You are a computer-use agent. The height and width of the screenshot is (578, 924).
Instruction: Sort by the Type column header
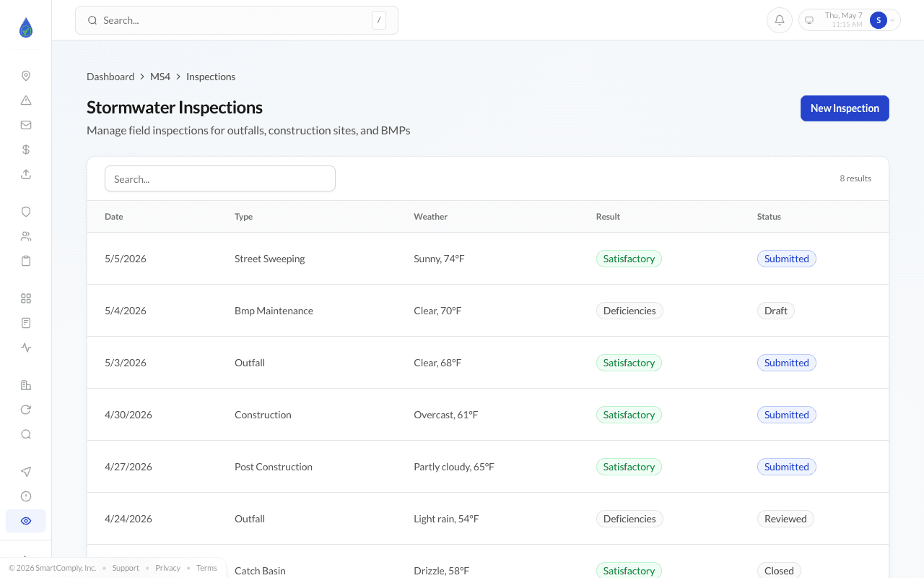[244, 217]
